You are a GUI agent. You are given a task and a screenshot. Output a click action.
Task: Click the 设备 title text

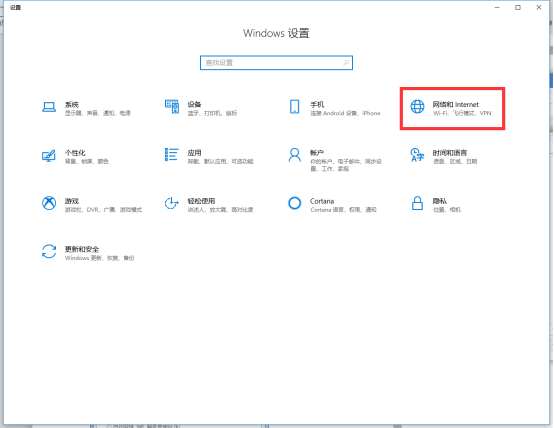tap(194, 104)
